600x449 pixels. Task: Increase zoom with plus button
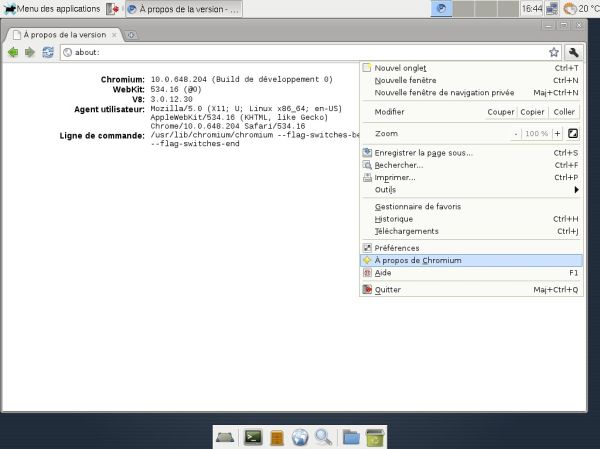click(558, 134)
